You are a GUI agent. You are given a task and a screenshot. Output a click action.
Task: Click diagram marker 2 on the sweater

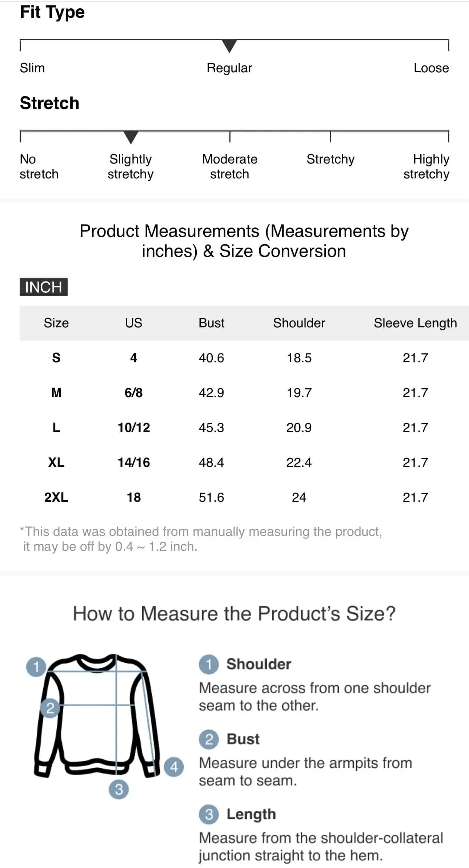(50, 708)
